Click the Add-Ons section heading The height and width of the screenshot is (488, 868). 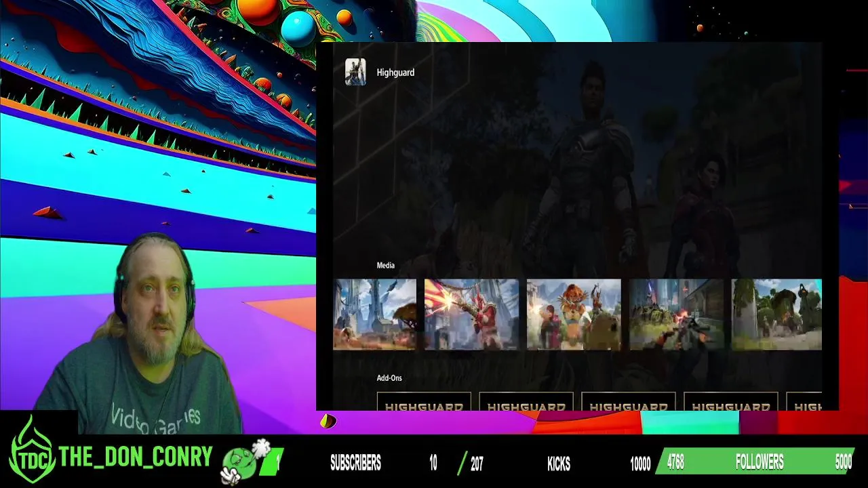tap(389, 378)
